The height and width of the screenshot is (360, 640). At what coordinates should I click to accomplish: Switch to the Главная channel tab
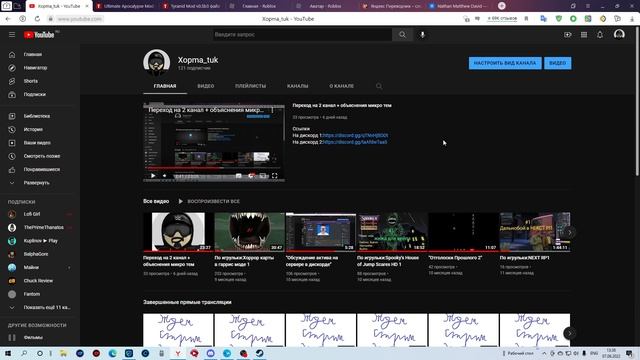165,86
